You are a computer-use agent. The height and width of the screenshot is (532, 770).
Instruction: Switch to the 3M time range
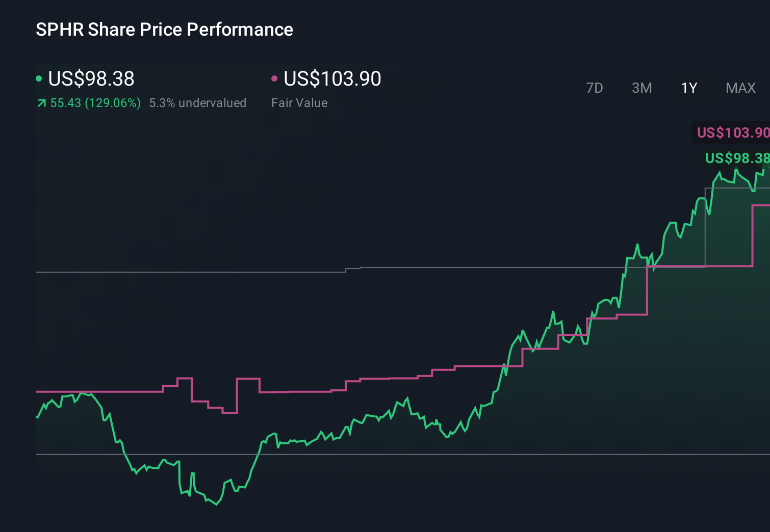tap(641, 88)
